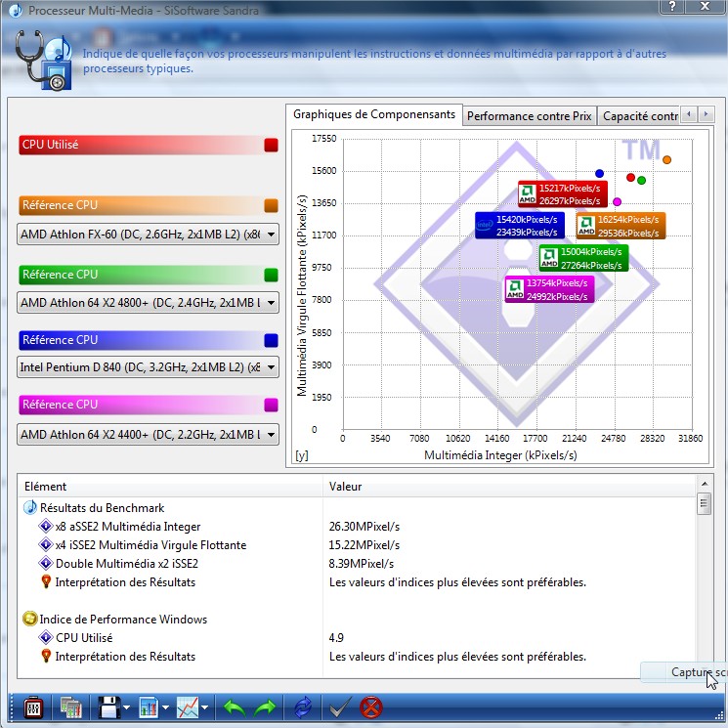
Task: Click the SiSoftware Sandra title bar icon
Action: coord(16,10)
